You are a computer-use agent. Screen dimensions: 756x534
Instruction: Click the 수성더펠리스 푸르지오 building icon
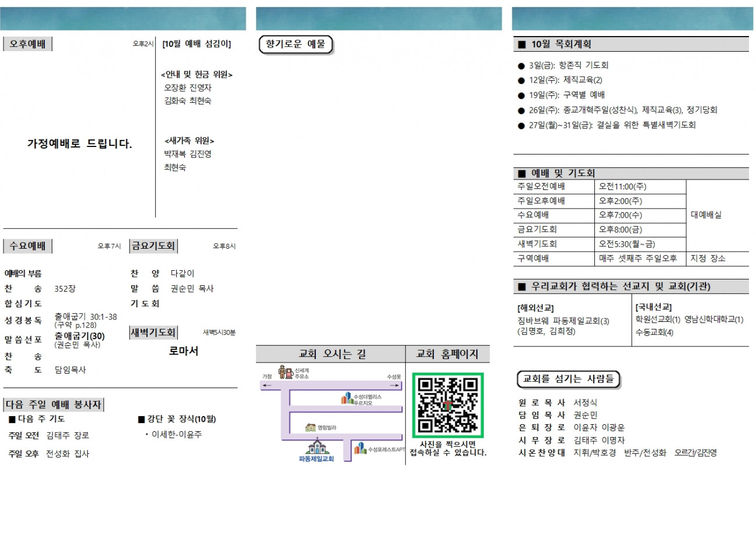[x=346, y=399]
